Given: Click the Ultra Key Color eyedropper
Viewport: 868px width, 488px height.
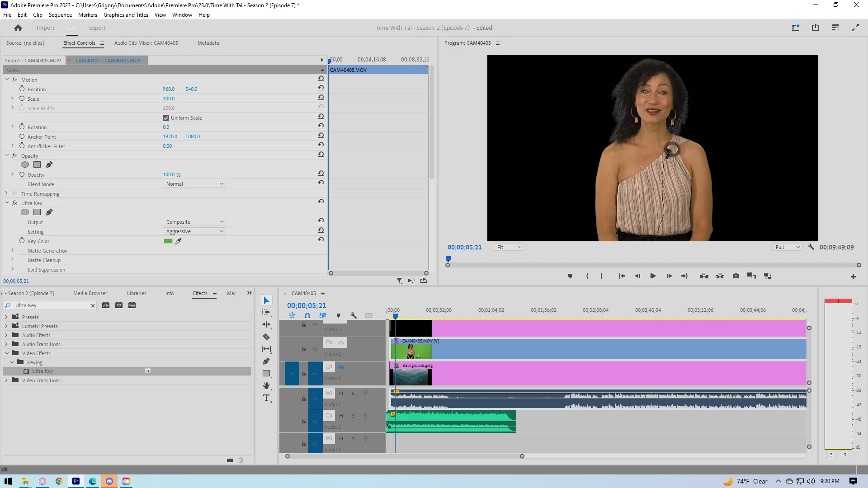Looking at the screenshot, I should click(x=179, y=241).
